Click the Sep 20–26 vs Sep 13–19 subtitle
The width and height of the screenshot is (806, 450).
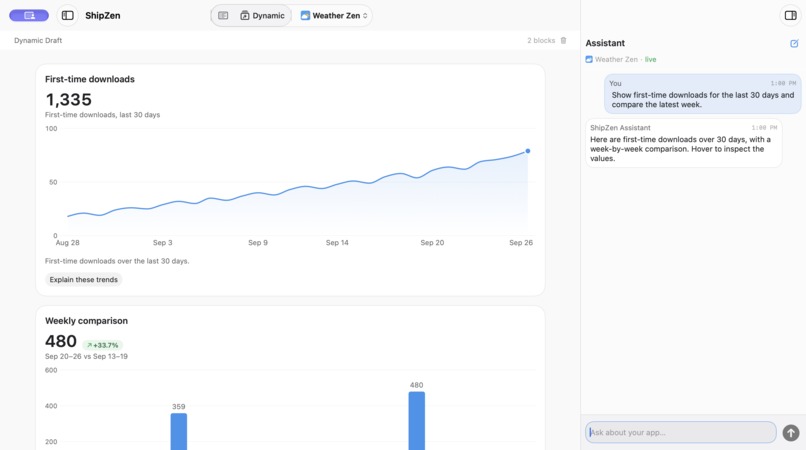86,356
